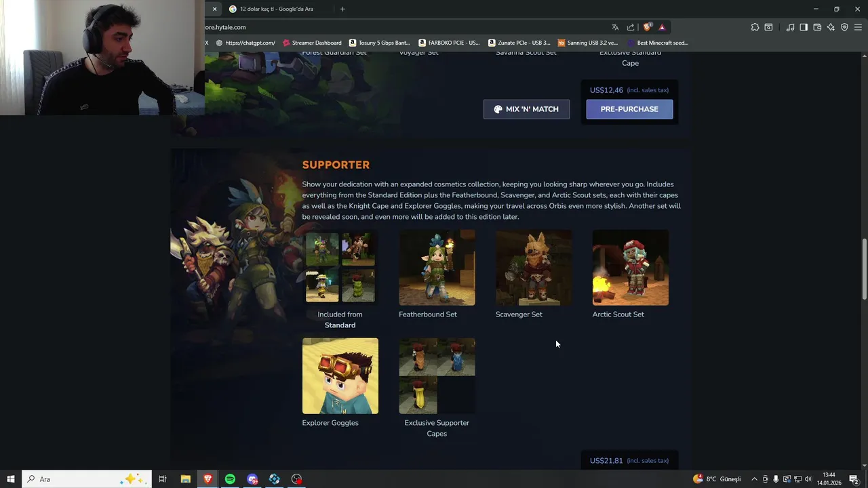Click the US$12,46 price text
This screenshot has height=488, width=868.
(606, 90)
